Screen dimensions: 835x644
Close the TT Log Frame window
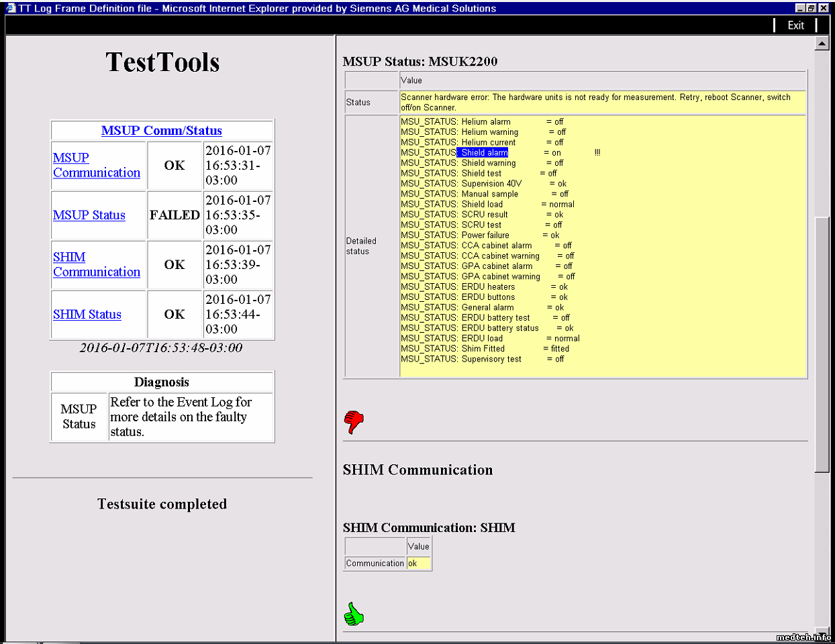tap(823, 8)
